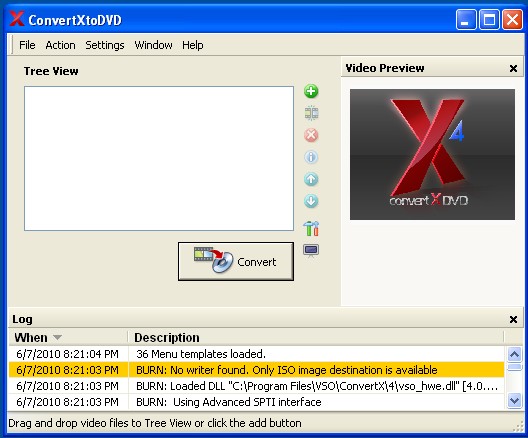This screenshot has width=528, height=438.
Task: Click the merge titles icon
Action: point(311,113)
